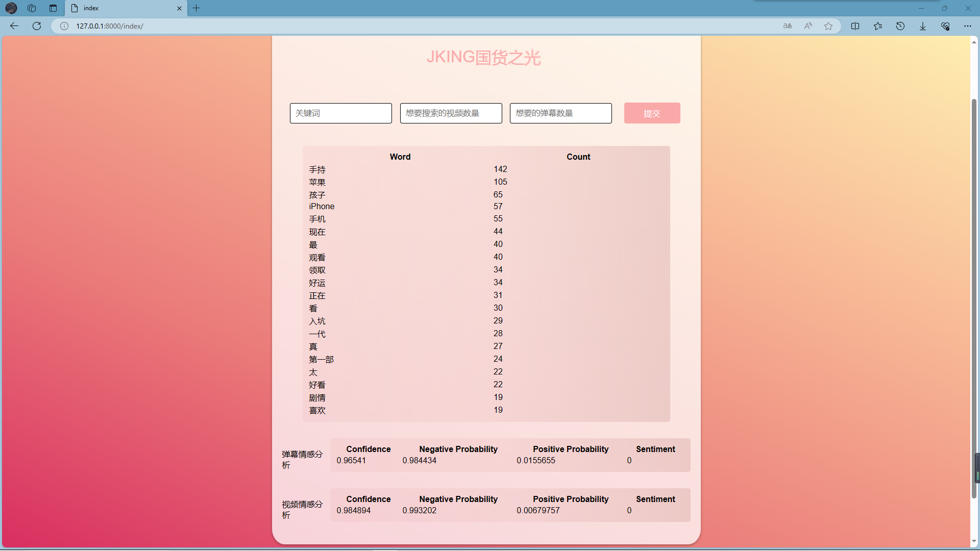Open the site information icon in address bar
The width and height of the screenshot is (980, 551).
pos(64,26)
